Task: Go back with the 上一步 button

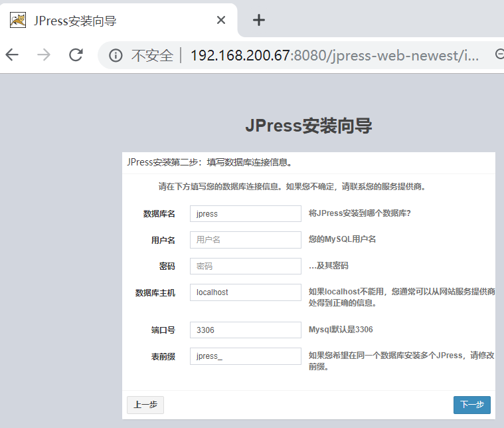Action: click(x=145, y=405)
